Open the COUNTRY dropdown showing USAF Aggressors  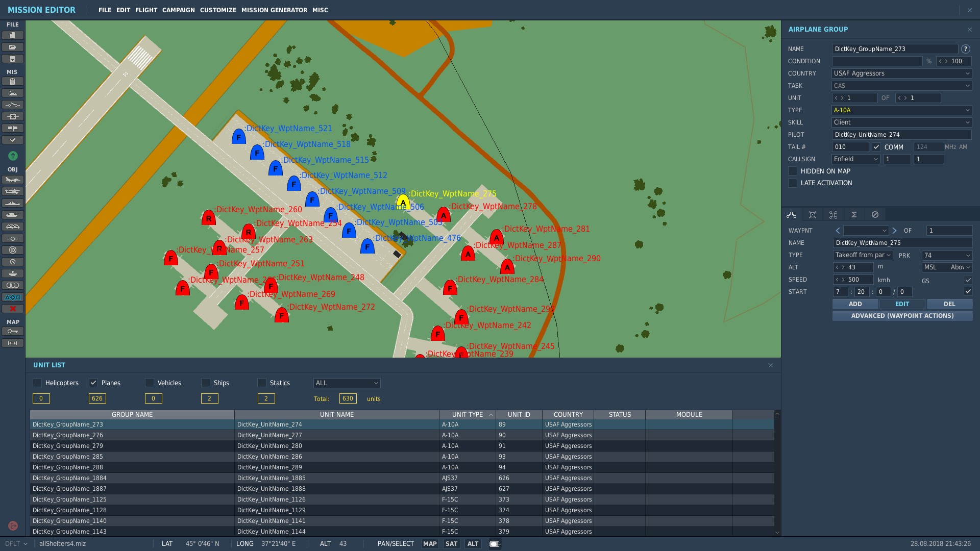pyautogui.click(x=901, y=73)
